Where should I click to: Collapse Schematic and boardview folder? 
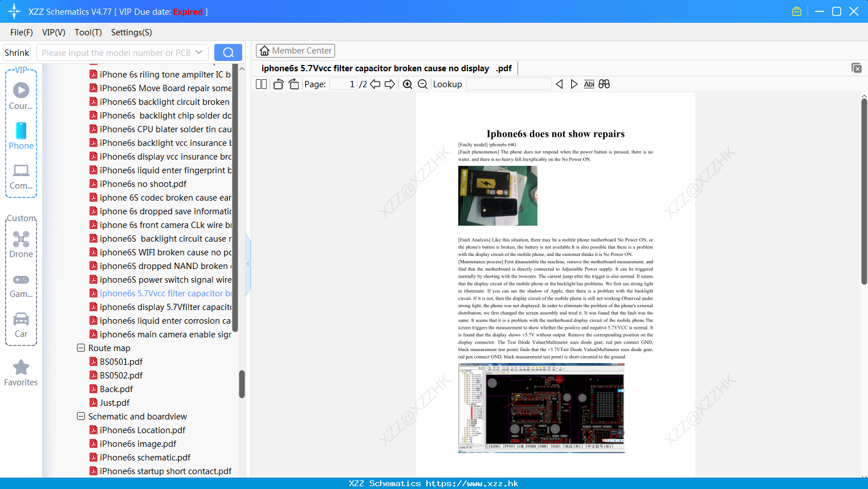tap(81, 416)
